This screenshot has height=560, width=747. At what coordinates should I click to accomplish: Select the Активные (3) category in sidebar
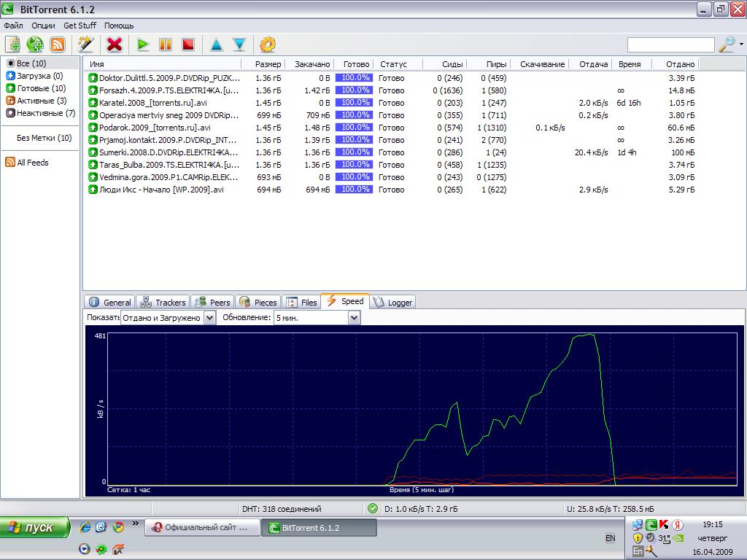pyautogui.click(x=41, y=101)
